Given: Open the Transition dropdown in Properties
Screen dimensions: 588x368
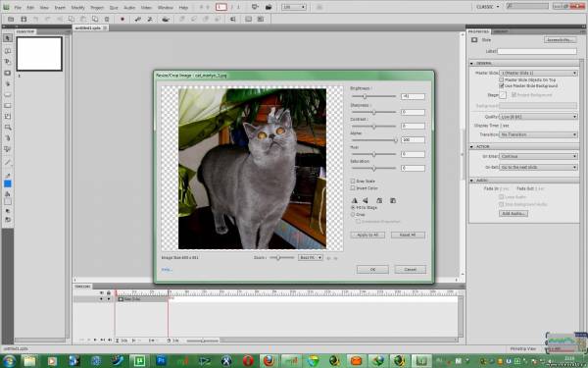Looking at the screenshot, I should click(538, 134).
